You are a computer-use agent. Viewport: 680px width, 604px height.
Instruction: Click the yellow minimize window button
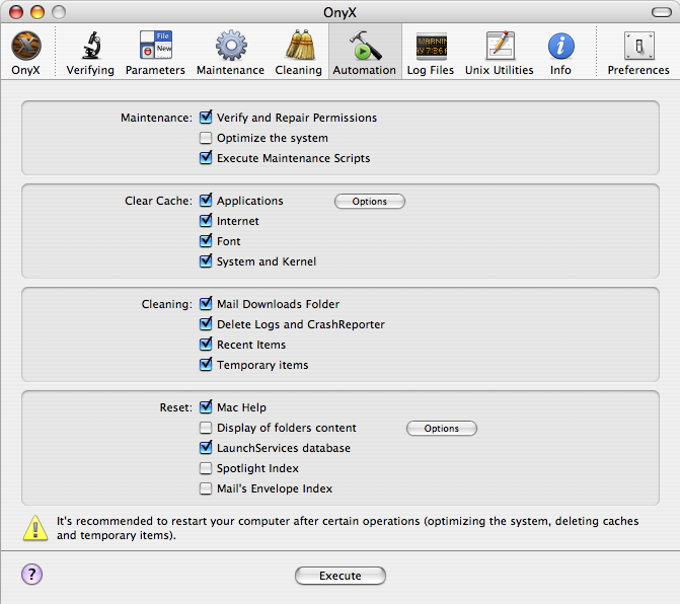point(37,12)
